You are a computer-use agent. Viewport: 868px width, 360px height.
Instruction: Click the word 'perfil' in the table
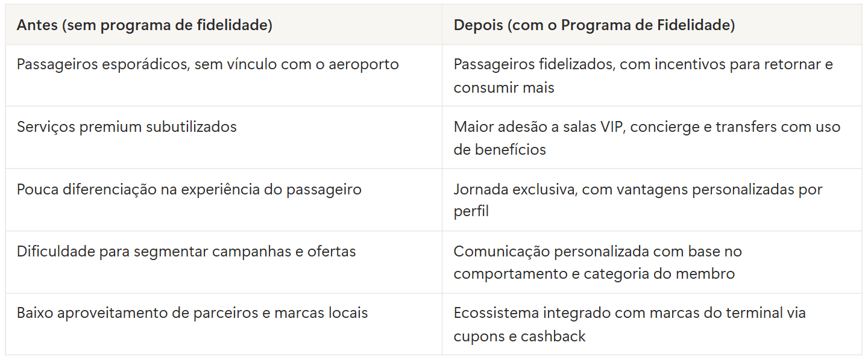tap(471, 213)
